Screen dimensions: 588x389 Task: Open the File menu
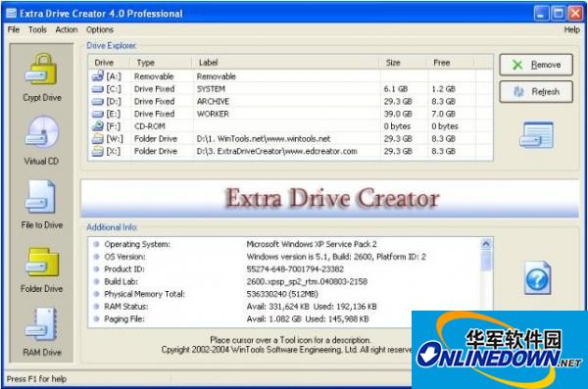tap(14, 29)
